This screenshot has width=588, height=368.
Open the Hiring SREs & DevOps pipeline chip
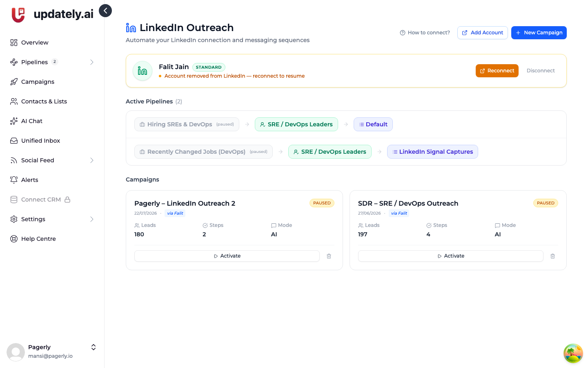(x=187, y=124)
